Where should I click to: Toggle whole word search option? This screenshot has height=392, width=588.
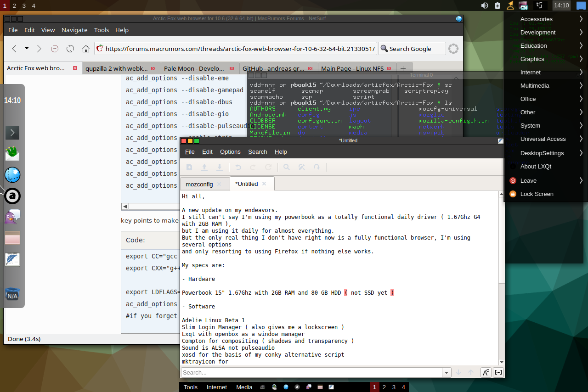pos(498,372)
